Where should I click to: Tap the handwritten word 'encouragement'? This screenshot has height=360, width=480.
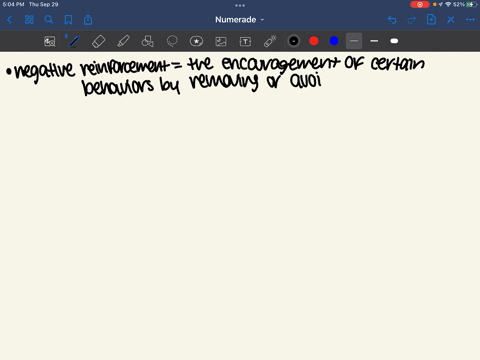point(281,65)
